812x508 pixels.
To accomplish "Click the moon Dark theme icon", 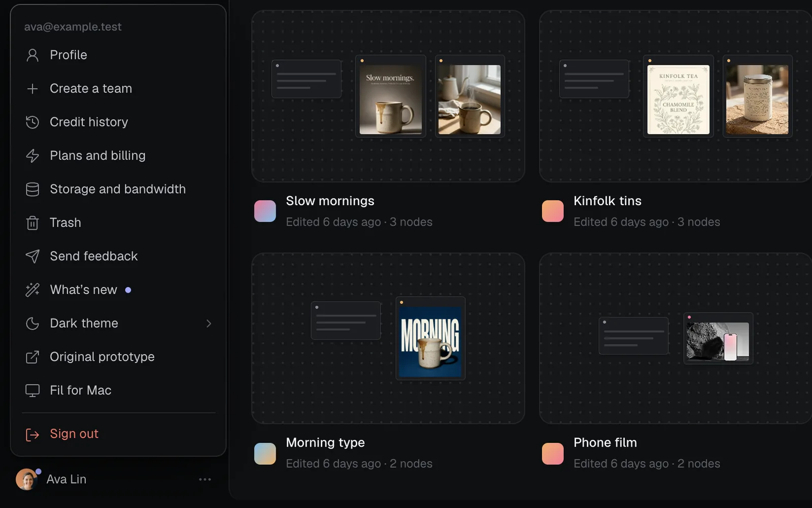I will [32, 323].
